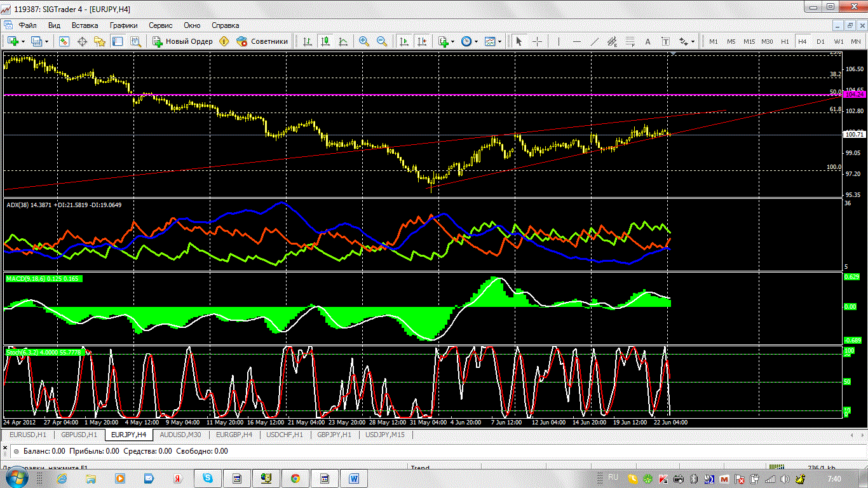Switch timeframe to D1
868x488 pixels.
[820, 41]
